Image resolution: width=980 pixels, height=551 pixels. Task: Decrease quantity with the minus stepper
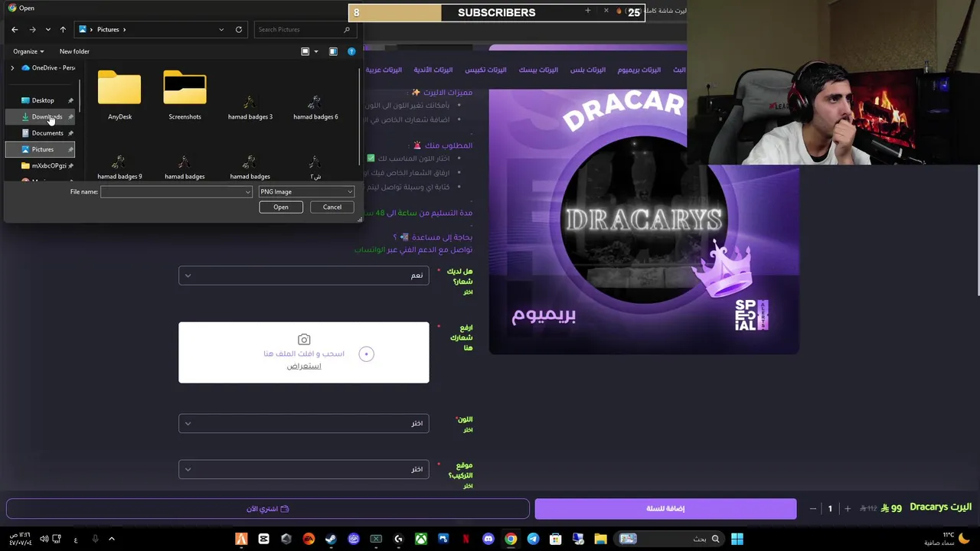[812, 509]
